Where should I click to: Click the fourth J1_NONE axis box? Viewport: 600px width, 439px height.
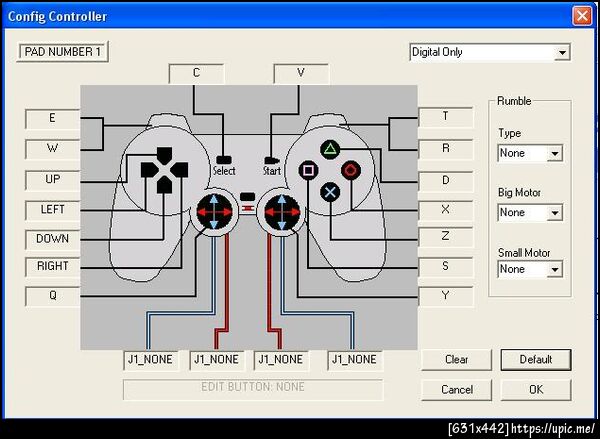355,360
